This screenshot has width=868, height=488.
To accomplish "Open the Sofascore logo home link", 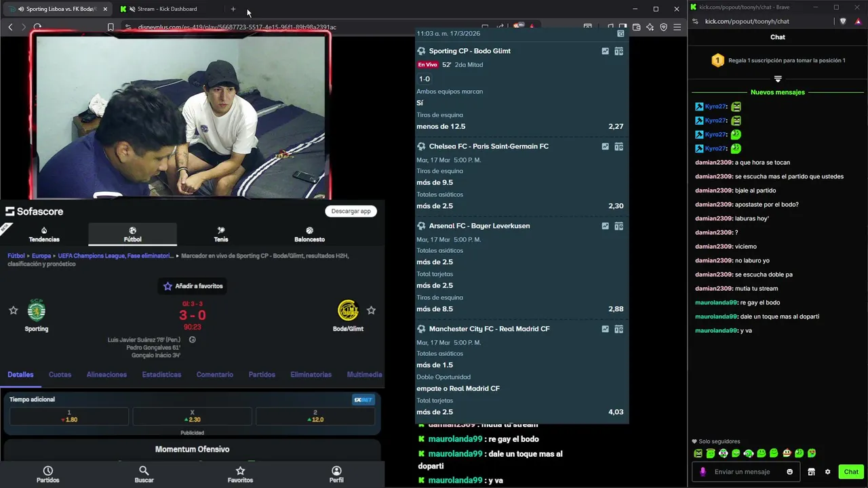I will click(35, 211).
